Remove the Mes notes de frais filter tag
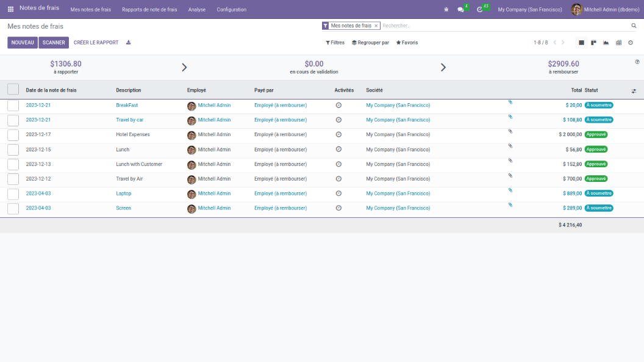Image resolution: width=644 pixels, height=362 pixels. [x=376, y=26]
